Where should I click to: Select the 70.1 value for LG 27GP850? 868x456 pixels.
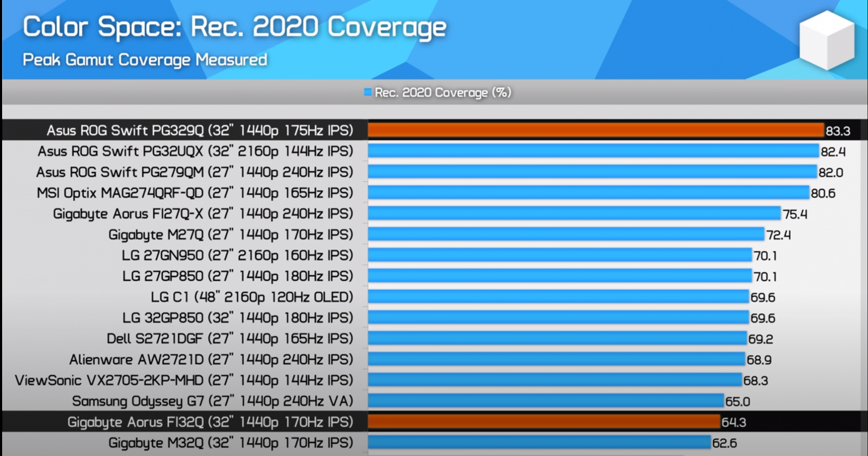tap(765, 277)
